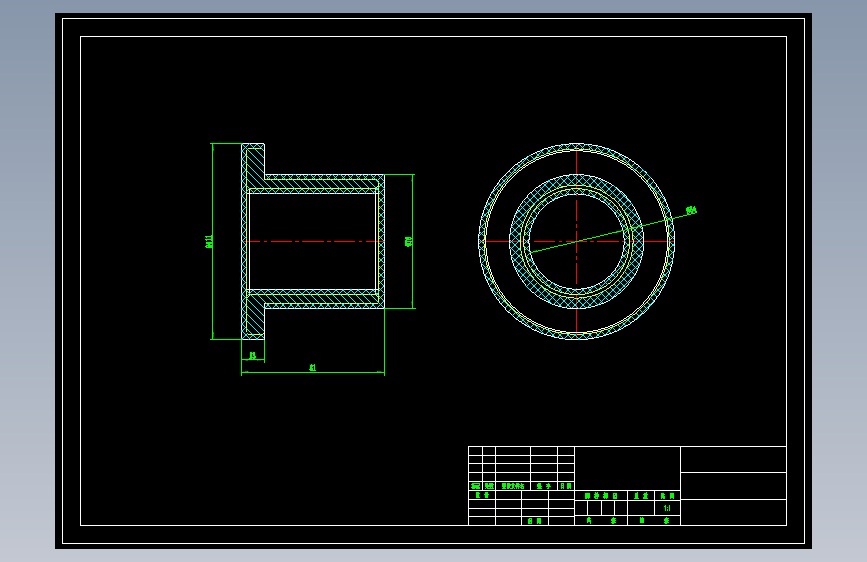867x562 pixels.
Task: Select the sleeve diameter dimension text beside section view
Action: pos(409,241)
